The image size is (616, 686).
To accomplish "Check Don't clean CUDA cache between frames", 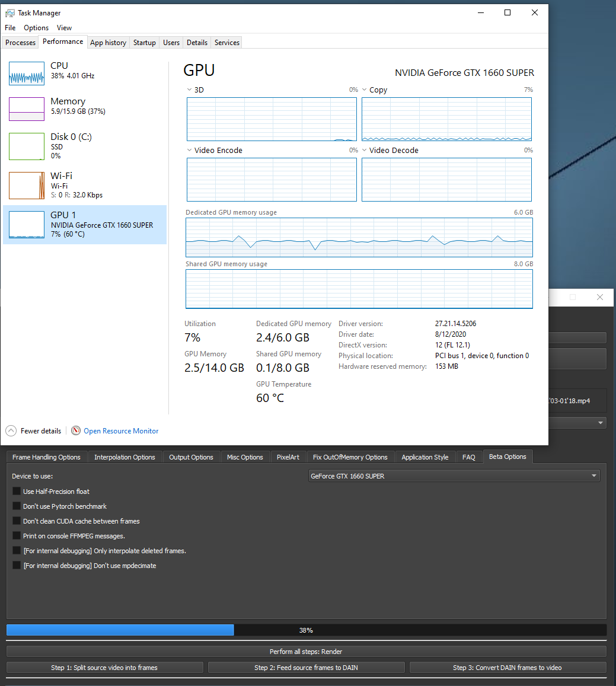I will click(x=17, y=521).
